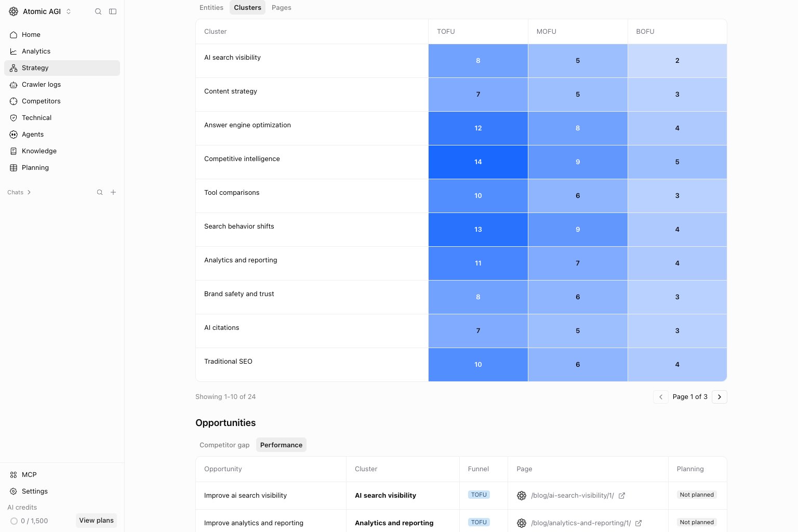Viewport: 798px width, 532px height.
Task: Go to the next page of clusters
Action: click(x=720, y=397)
